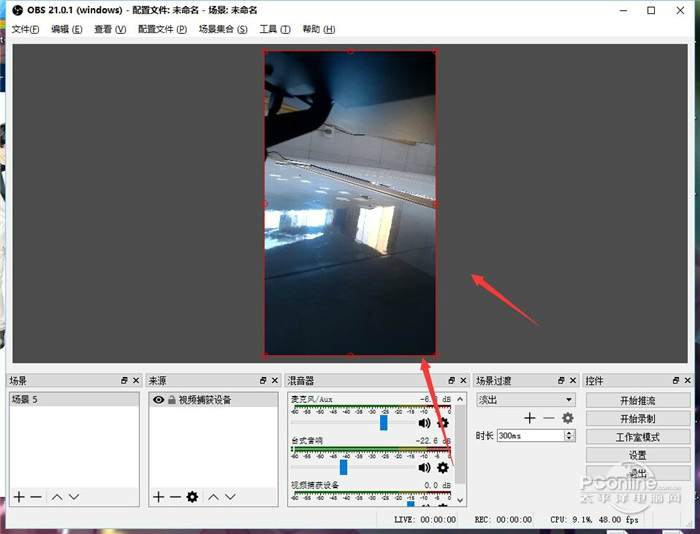
Task: Close the 混音器 dock panel
Action: click(463, 380)
